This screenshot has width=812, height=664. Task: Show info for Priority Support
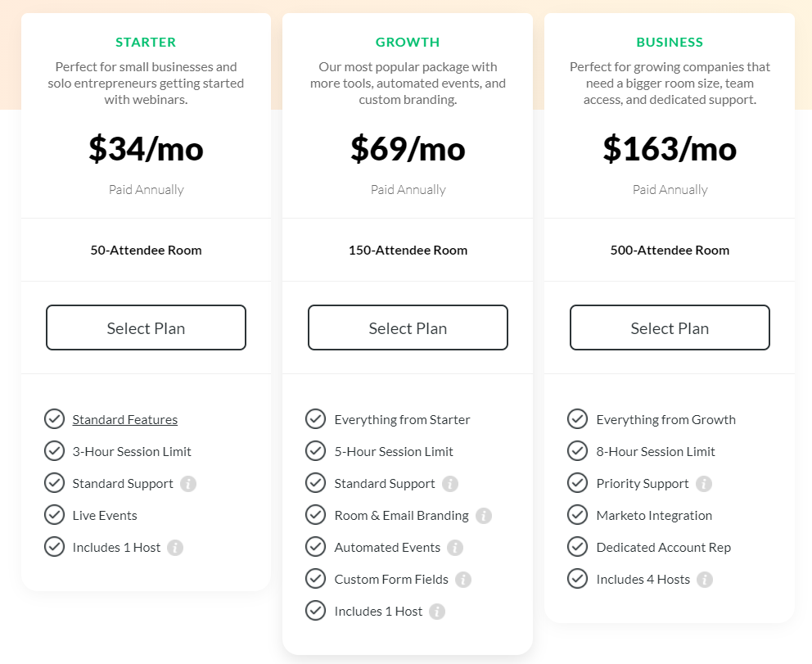(704, 484)
